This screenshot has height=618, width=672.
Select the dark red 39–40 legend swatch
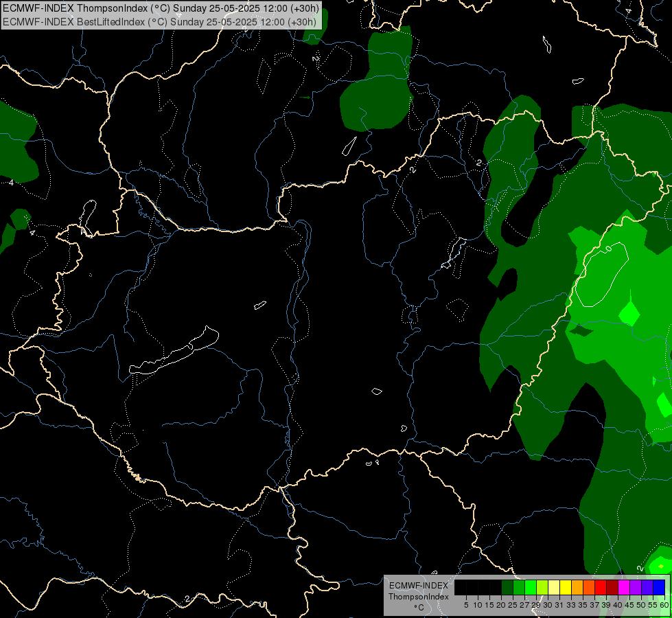612,588
